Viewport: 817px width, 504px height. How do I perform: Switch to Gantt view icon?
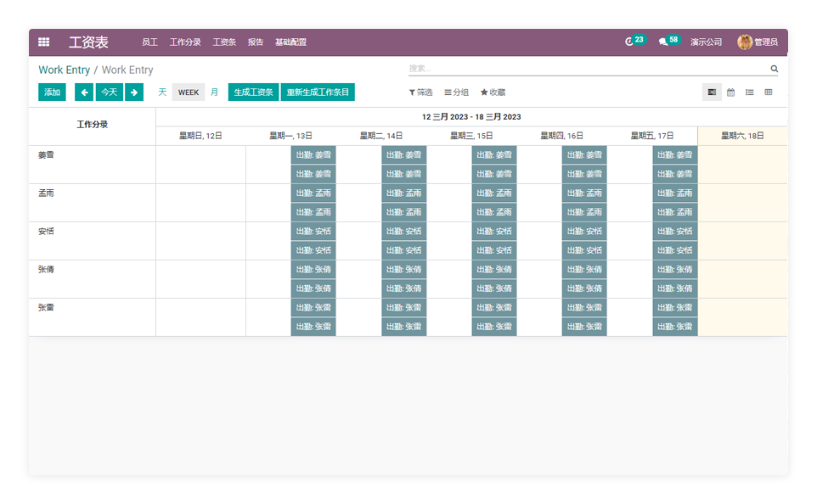pyautogui.click(x=712, y=92)
